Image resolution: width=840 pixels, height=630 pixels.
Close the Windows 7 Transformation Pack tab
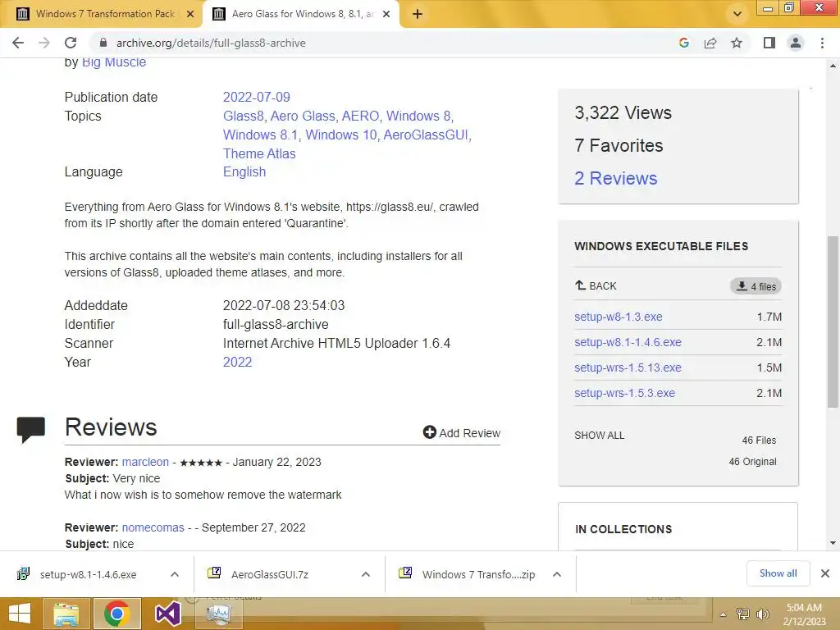click(189, 15)
